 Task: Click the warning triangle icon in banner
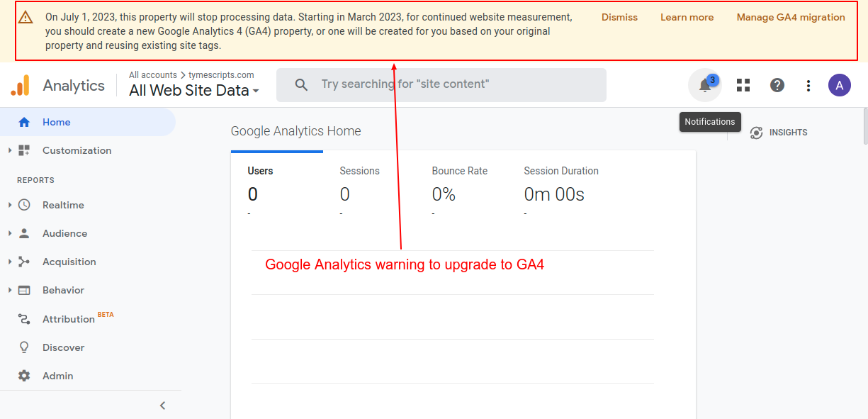point(26,17)
